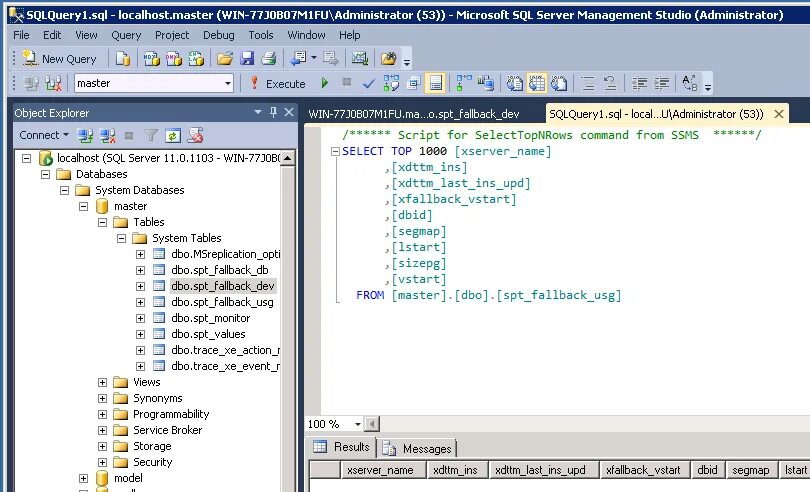Select Results to Grid option

tap(537, 83)
